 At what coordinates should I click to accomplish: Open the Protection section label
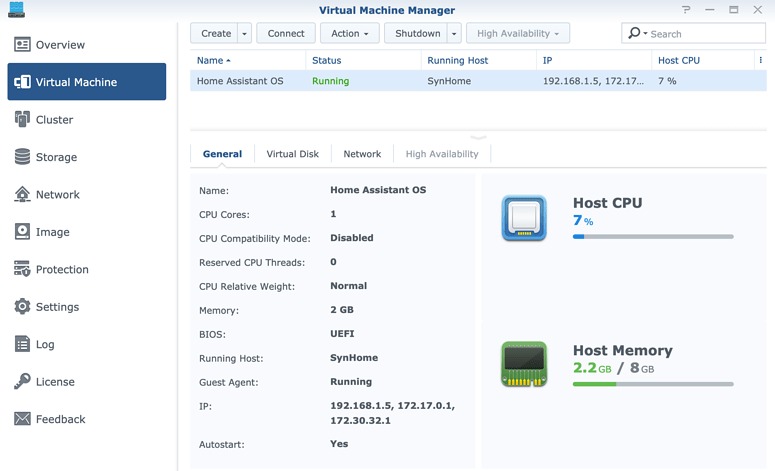click(x=62, y=269)
